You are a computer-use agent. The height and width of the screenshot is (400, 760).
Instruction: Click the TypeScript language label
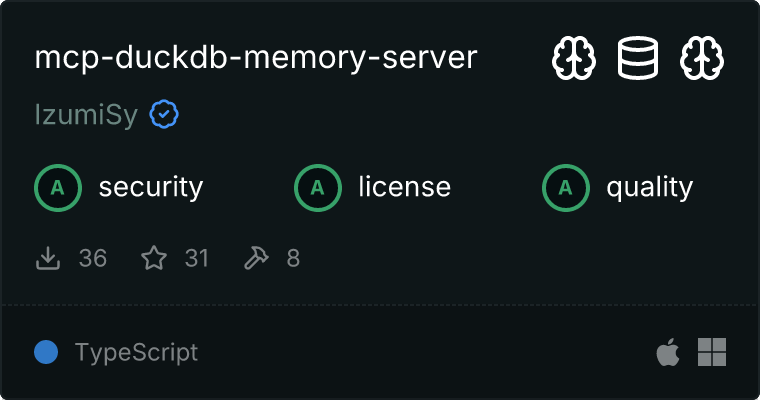coord(136,352)
